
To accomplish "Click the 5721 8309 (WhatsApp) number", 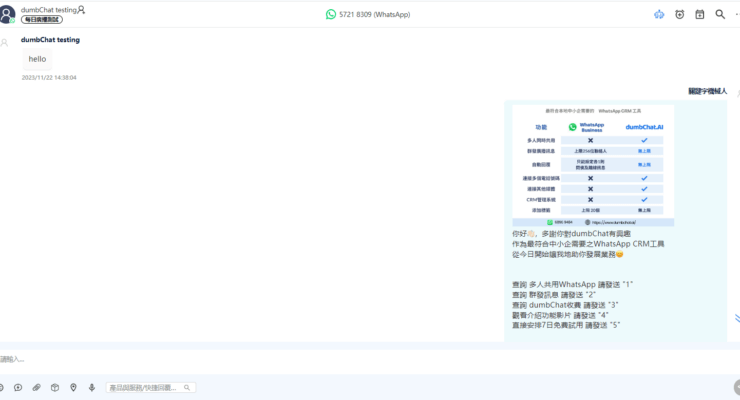I will point(374,15).
